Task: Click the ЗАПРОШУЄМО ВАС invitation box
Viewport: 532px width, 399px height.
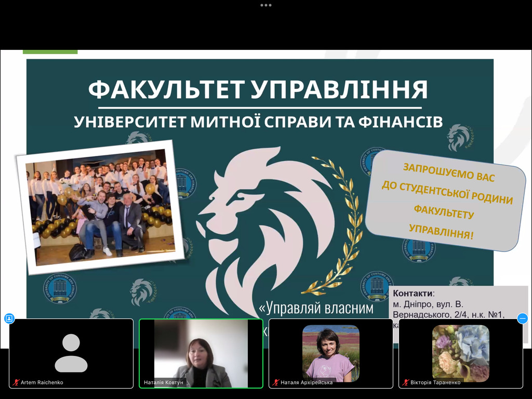Action: (x=445, y=201)
